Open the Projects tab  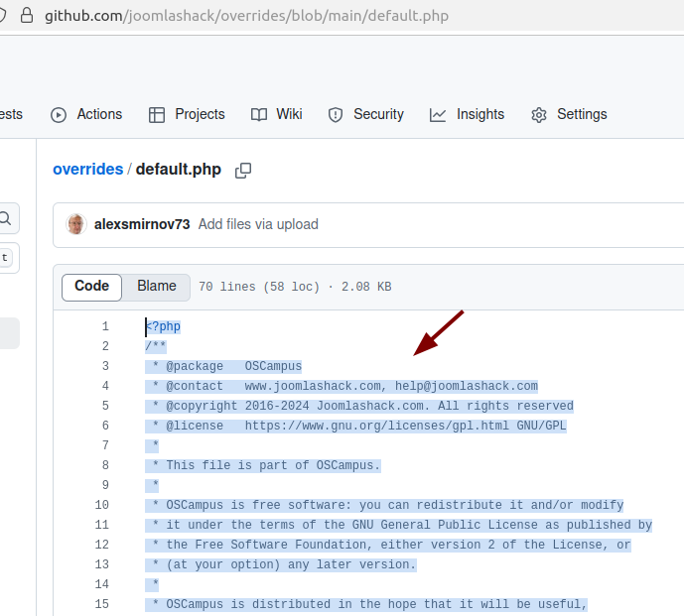click(187, 114)
